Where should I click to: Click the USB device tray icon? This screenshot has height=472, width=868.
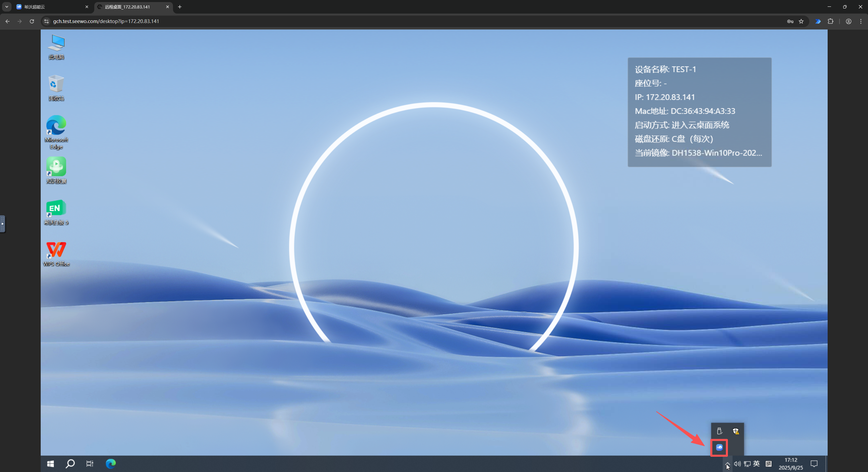(x=719, y=431)
